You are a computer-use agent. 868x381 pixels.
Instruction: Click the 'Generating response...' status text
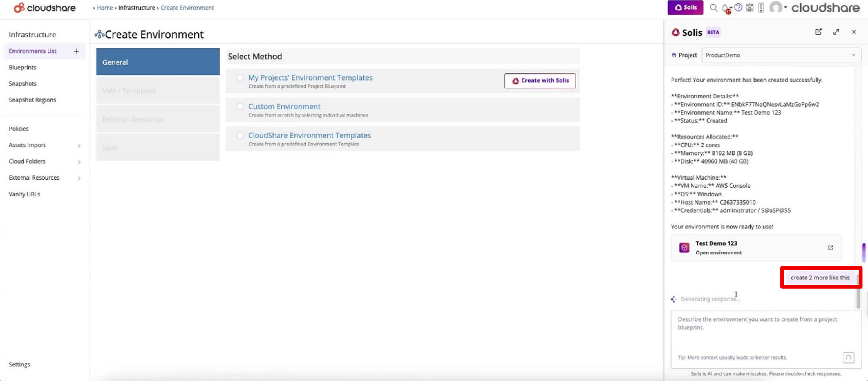[x=710, y=299]
